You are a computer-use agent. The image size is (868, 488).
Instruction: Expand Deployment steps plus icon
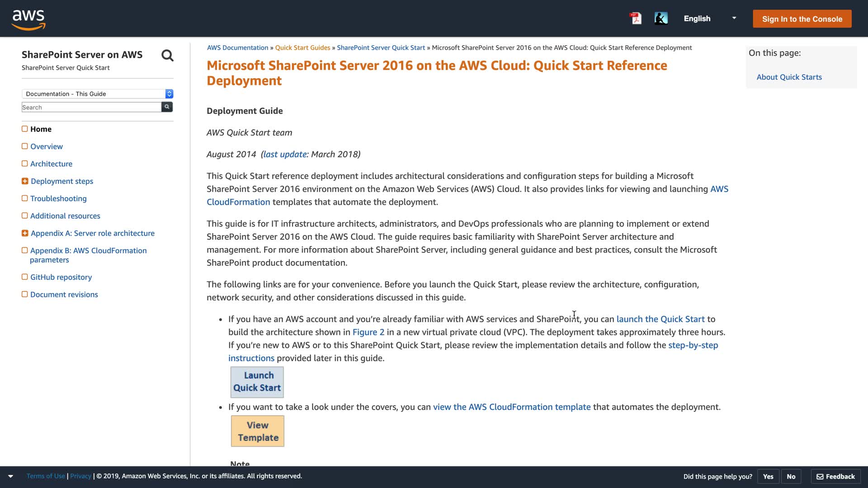(x=25, y=181)
